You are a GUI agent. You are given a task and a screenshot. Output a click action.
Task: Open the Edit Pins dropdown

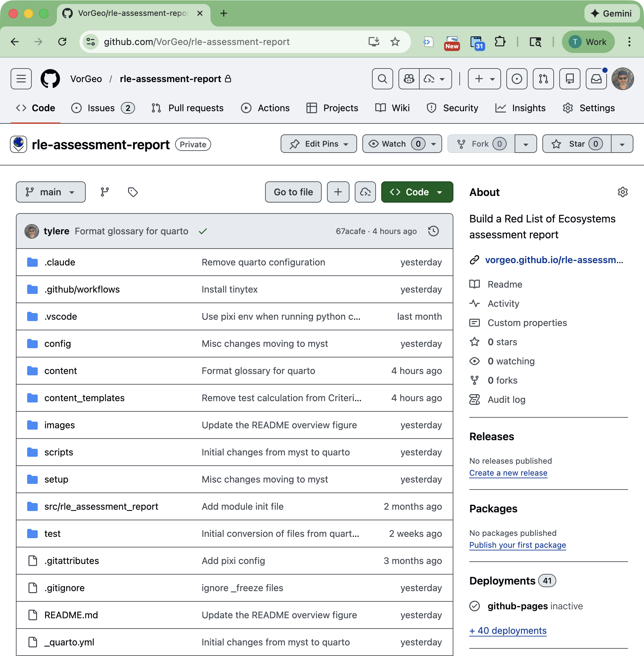319,144
